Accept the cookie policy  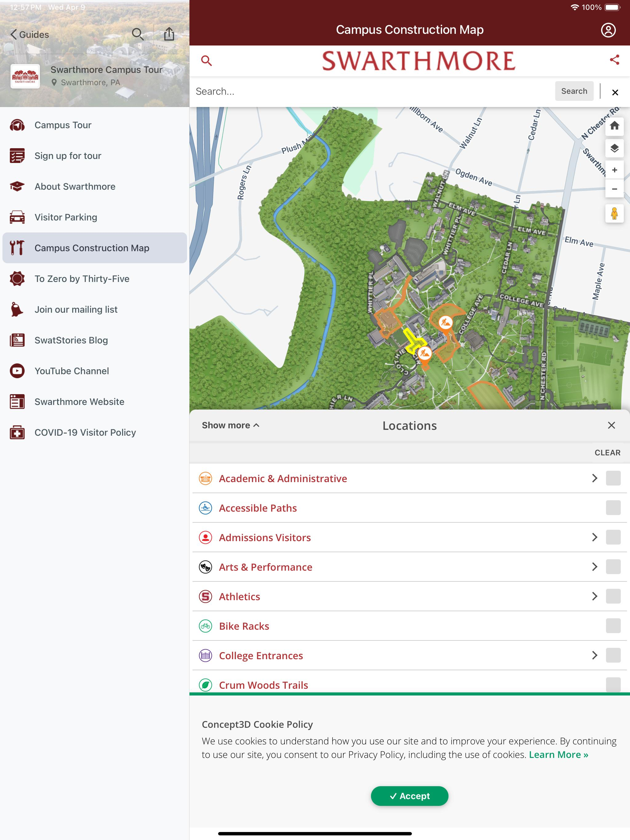point(410,796)
